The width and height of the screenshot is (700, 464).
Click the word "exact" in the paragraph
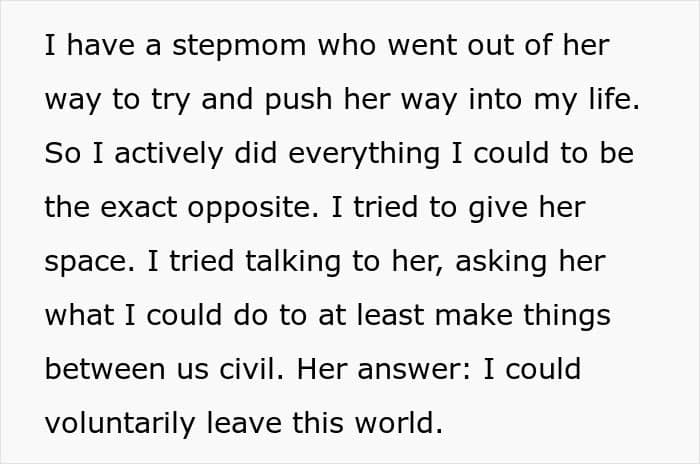138,209
